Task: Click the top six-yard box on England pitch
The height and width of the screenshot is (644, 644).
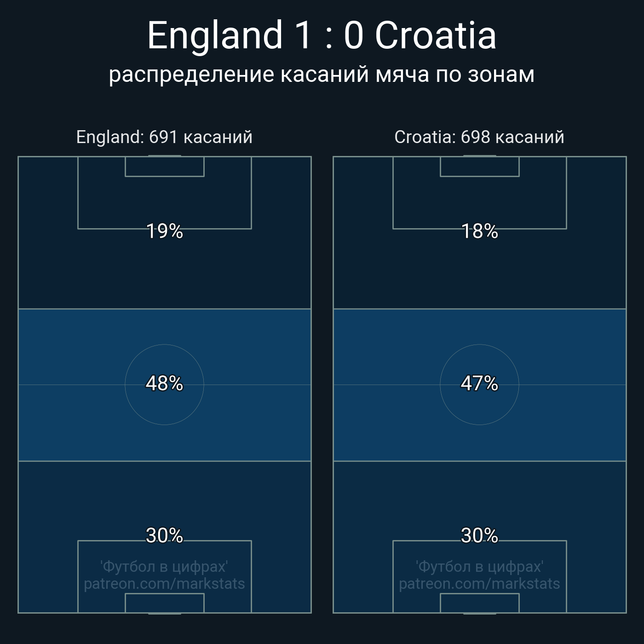Action: tap(164, 167)
